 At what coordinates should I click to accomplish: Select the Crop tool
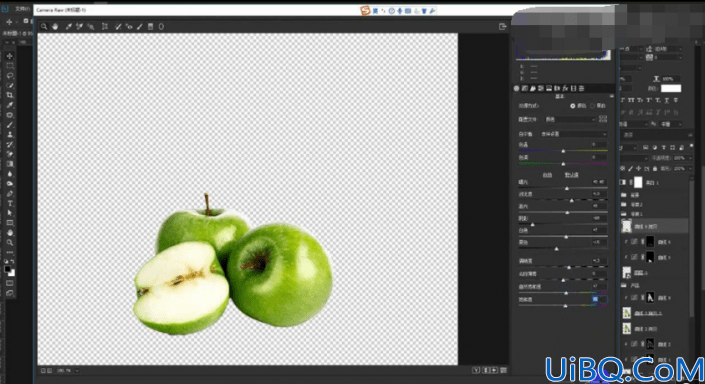tap(9, 95)
